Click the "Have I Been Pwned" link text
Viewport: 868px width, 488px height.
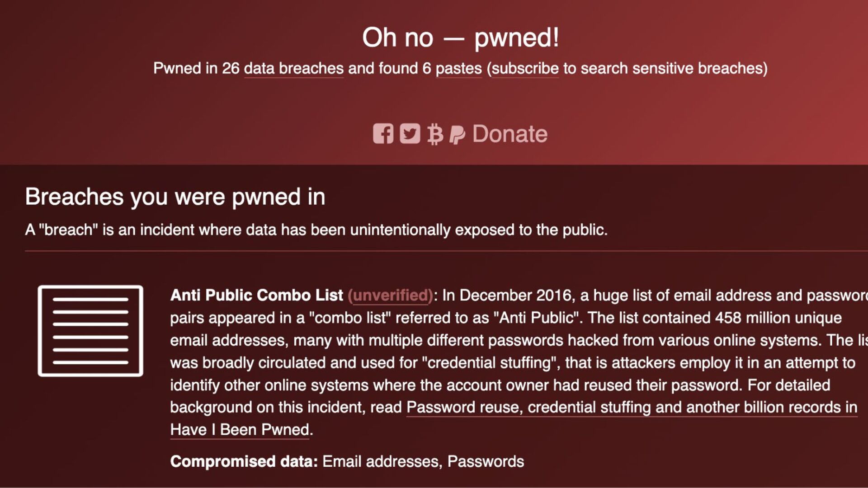click(240, 430)
